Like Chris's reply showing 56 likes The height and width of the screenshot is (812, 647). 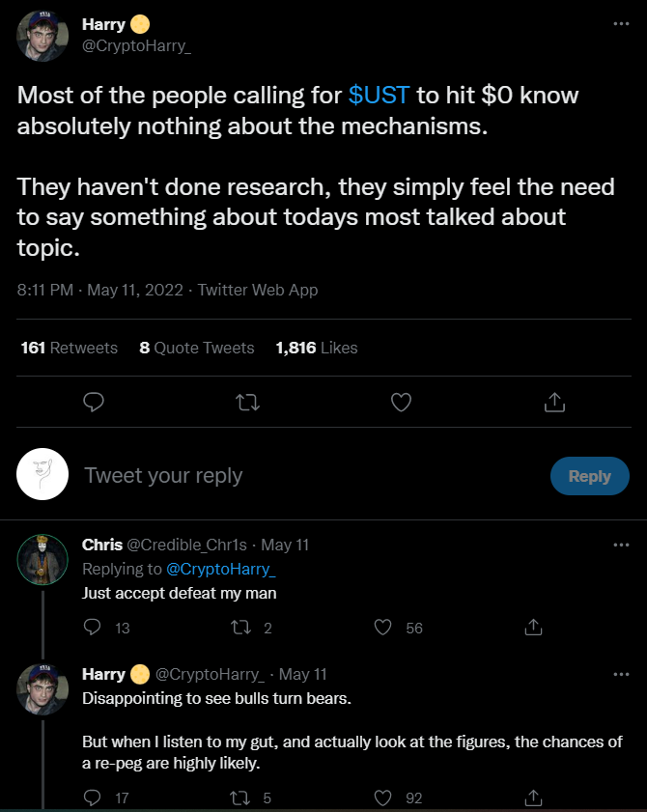tap(383, 628)
